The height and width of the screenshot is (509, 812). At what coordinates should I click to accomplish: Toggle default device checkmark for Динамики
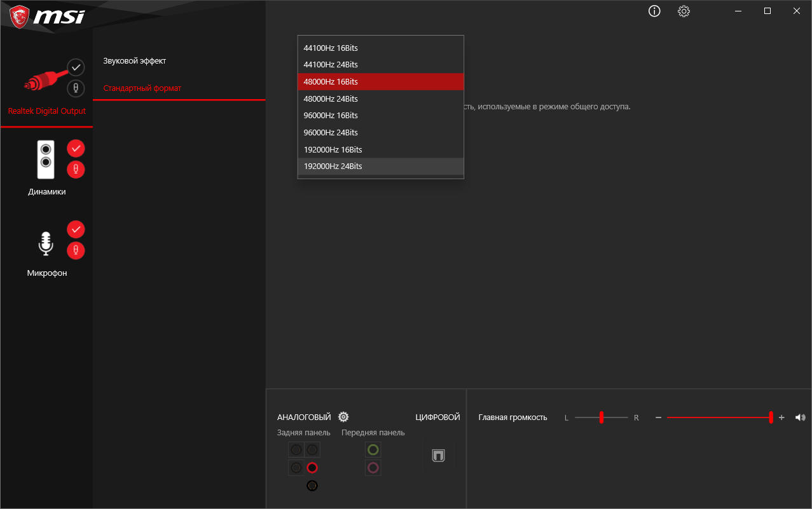point(76,148)
